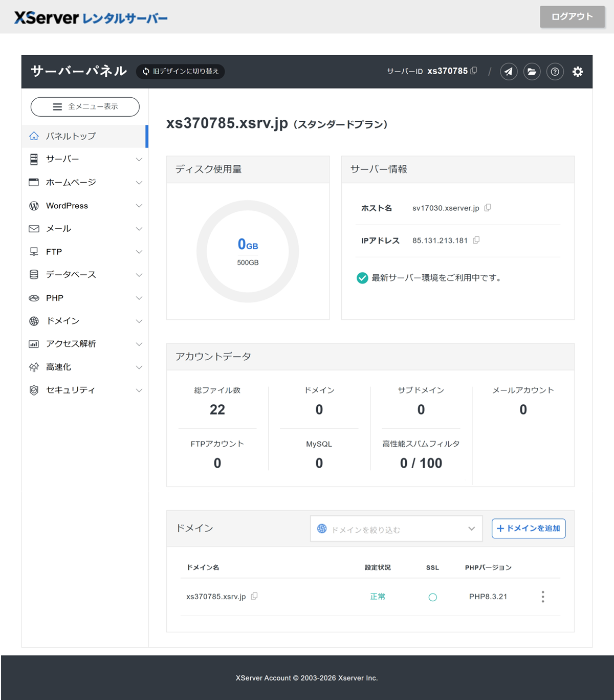Open the paper plane notification icon

[x=509, y=72]
